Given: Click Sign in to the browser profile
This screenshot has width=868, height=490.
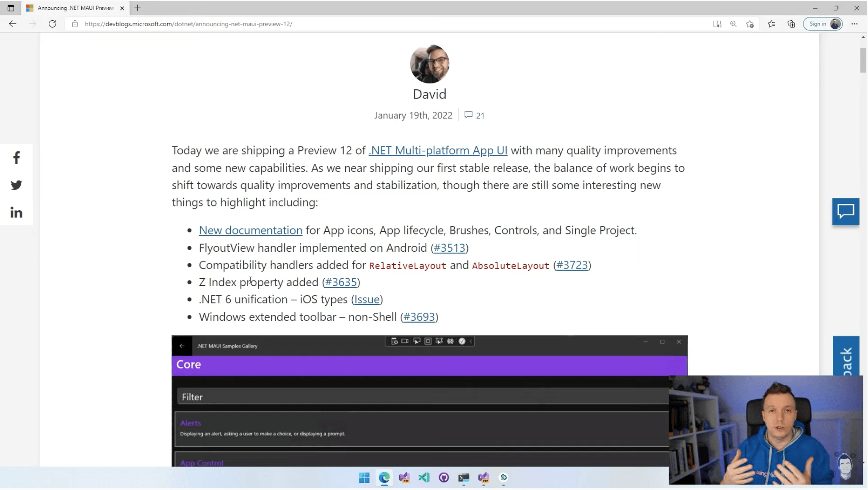Looking at the screenshot, I should [x=822, y=24].
